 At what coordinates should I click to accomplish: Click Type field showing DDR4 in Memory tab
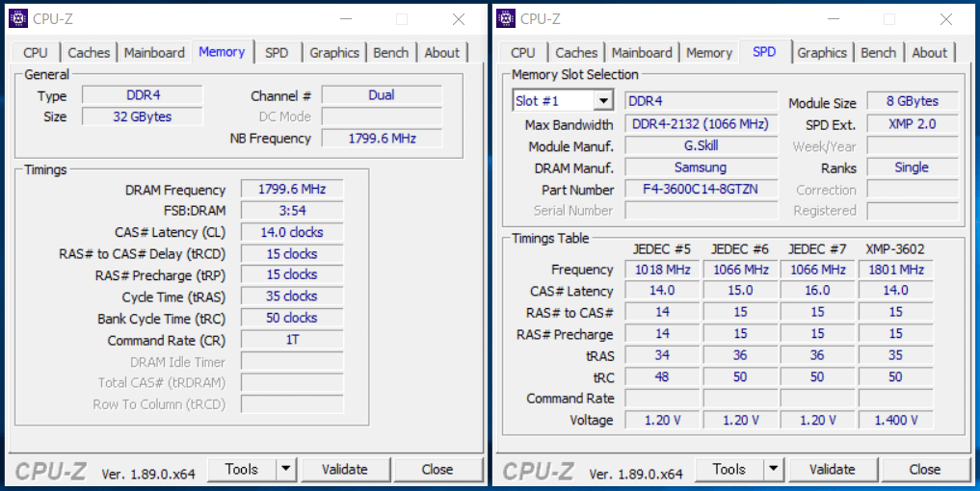pos(143,95)
